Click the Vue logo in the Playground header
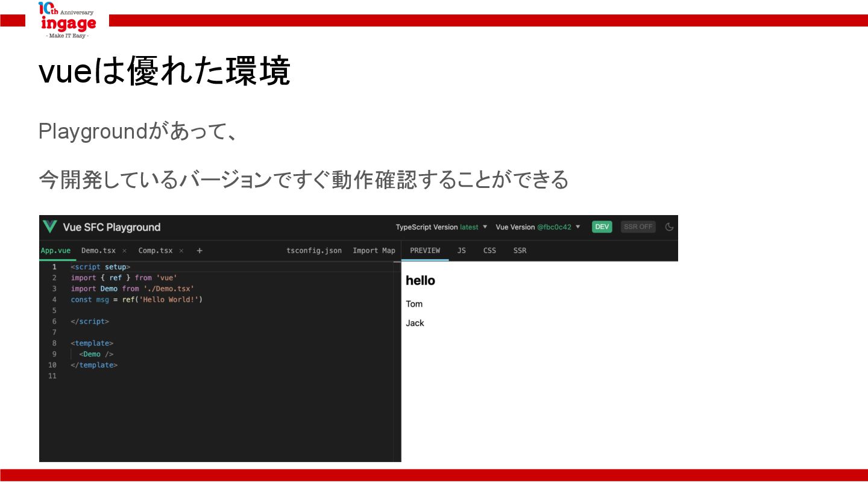This screenshot has height=488, width=868. coord(49,227)
